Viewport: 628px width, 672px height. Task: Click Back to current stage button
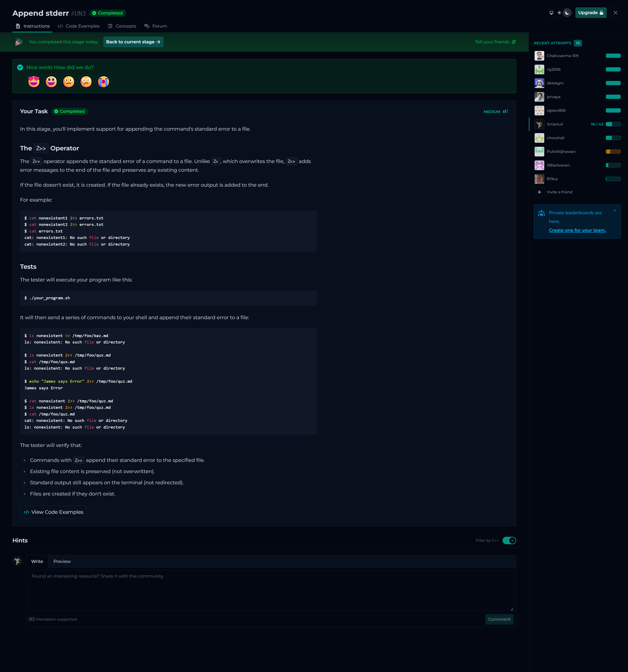133,42
